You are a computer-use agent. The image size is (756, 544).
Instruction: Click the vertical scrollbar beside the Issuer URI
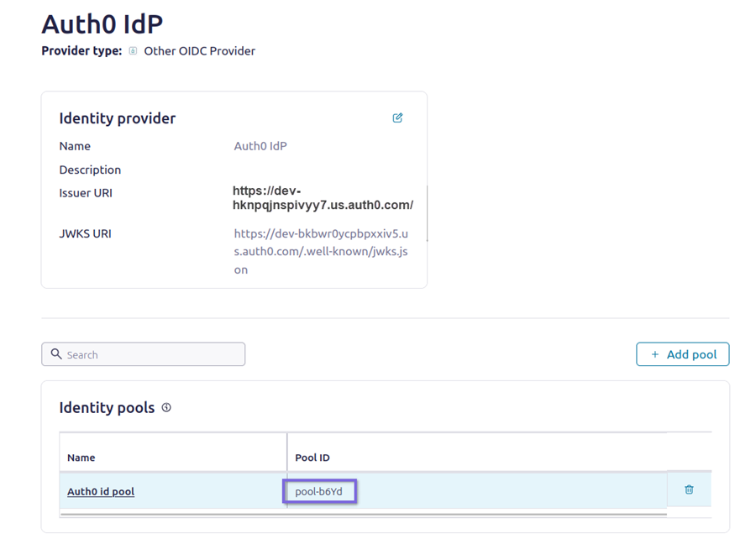click(426, 212)
